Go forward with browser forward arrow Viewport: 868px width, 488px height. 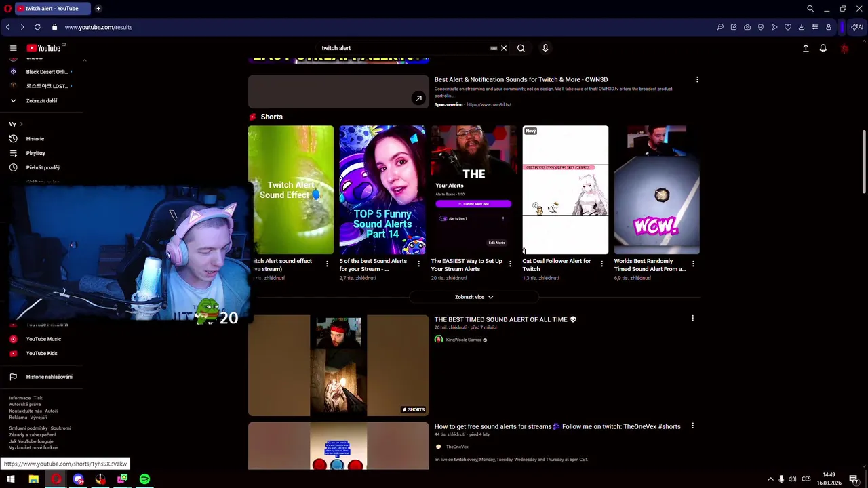pos(22,27)
